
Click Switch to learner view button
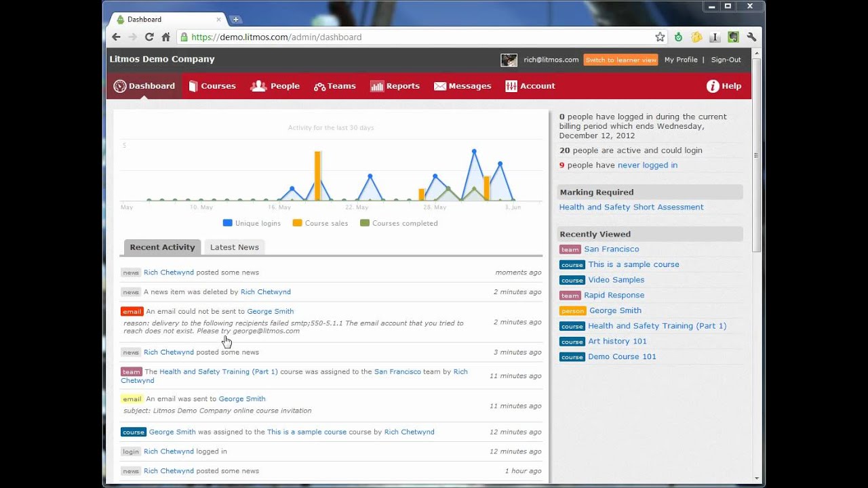click(620, 60)
